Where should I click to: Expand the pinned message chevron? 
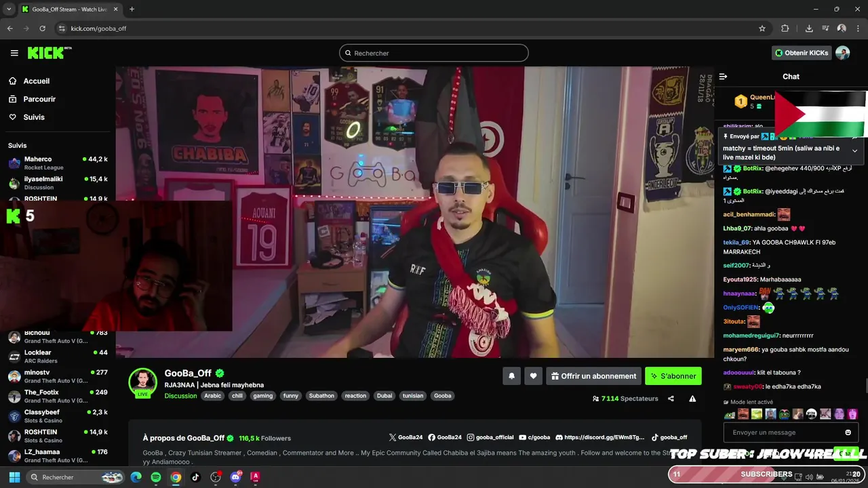854,150
